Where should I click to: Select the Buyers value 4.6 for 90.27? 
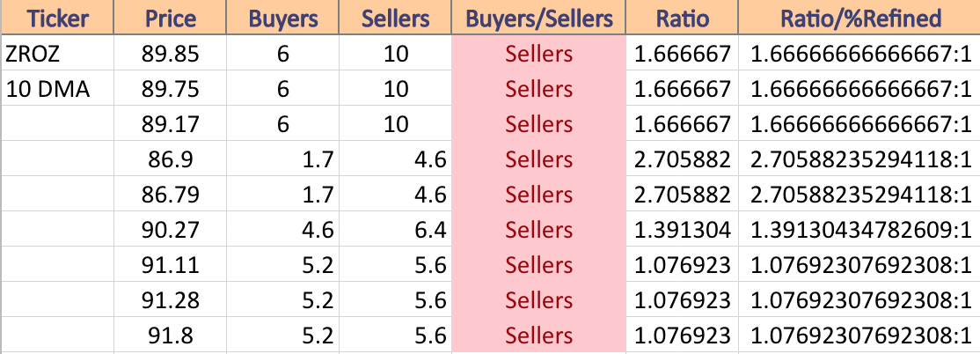[282, 229]
